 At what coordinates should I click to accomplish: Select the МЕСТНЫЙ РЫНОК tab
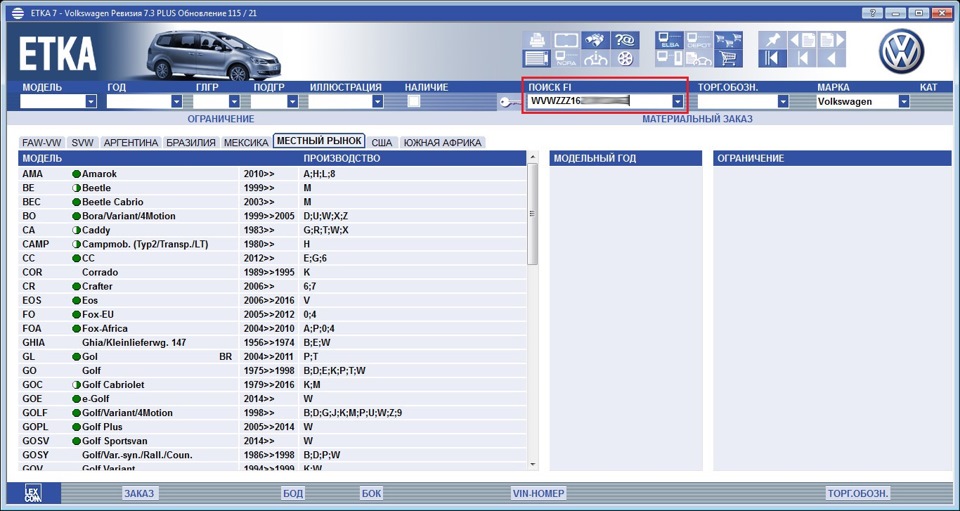coord(319,141)
